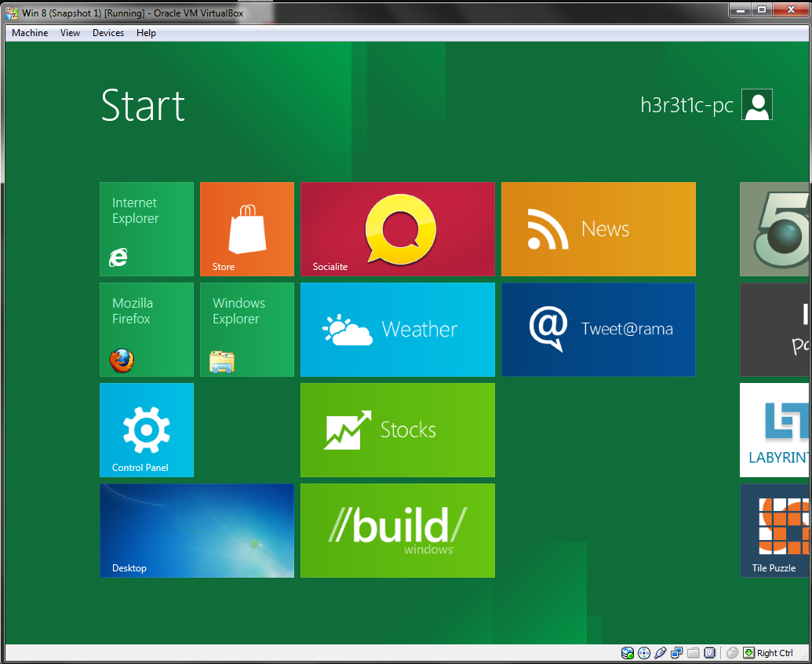Screen dimensions: 812x664
Task: Open the Machine menu
Action: tap(30, 33)
